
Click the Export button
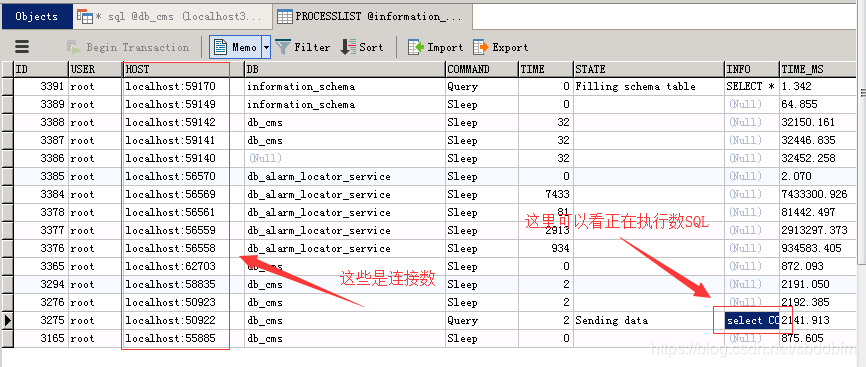click(500, 48)
